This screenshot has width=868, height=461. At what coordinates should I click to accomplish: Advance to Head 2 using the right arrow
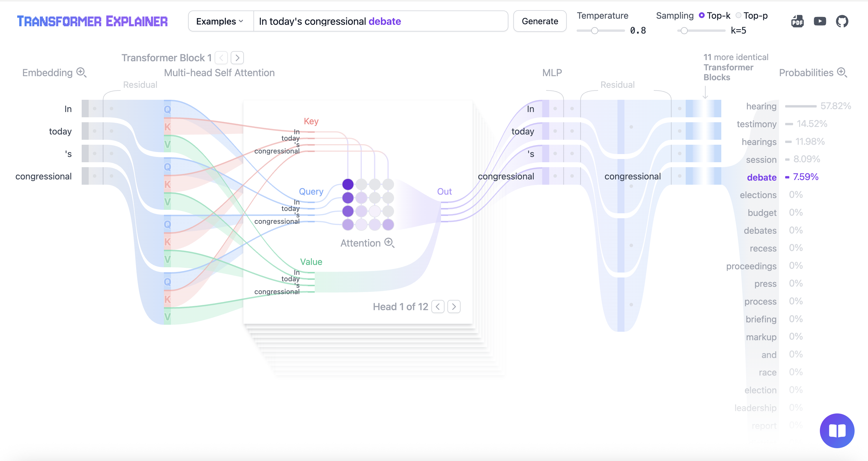pos(454,306)
